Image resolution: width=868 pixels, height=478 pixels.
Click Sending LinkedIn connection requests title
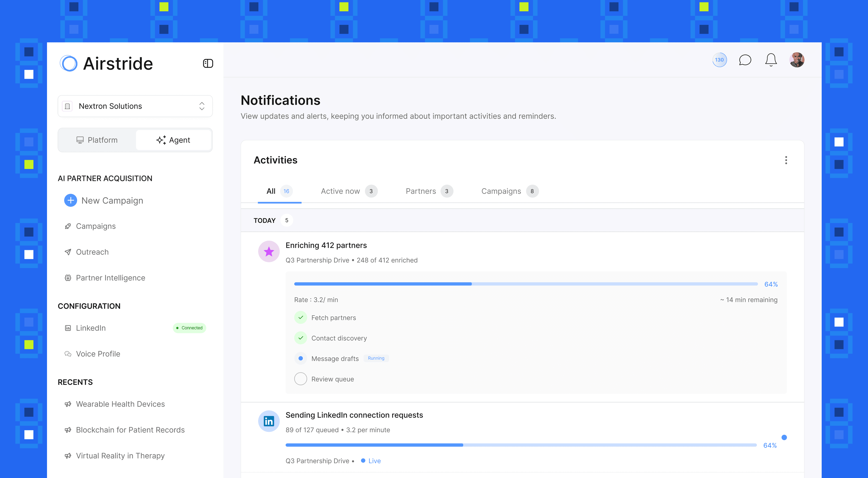point(354,415)
